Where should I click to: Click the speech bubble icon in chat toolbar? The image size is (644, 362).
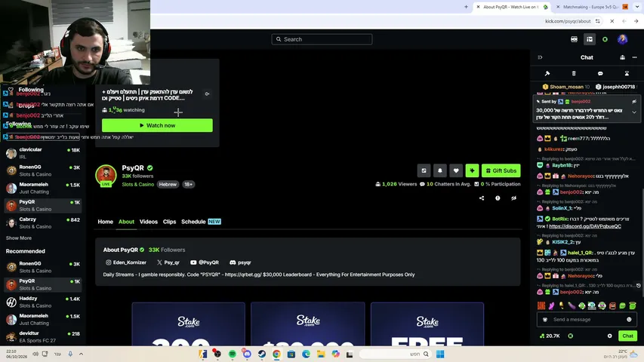pyautogui.click(x=600, y=73)
